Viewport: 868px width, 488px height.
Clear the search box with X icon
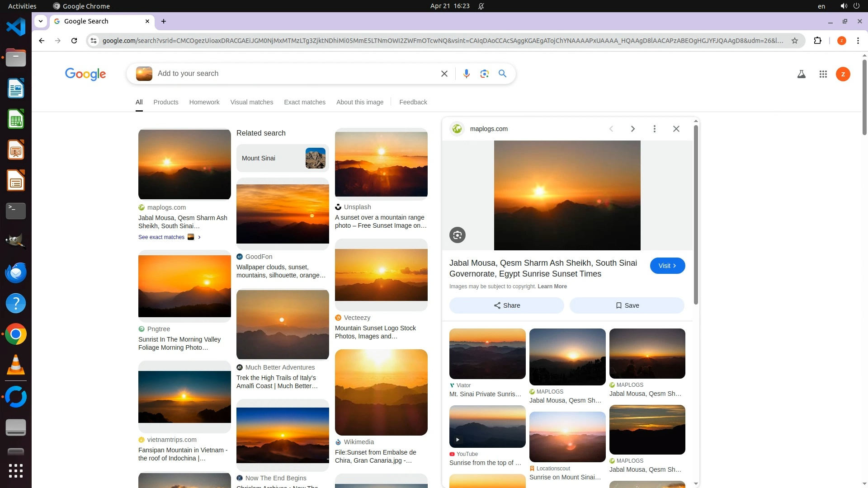444,74
